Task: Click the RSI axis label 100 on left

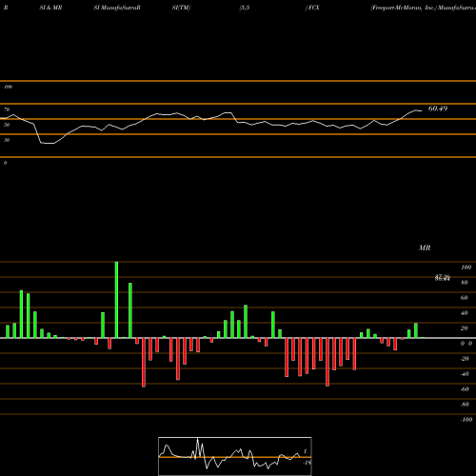Action: tap(8, 87)
